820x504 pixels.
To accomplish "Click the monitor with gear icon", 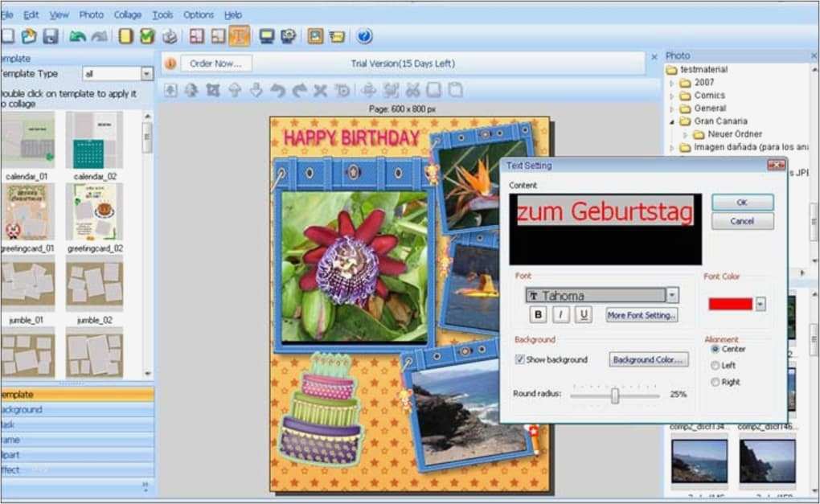I will tap(288, 36).
